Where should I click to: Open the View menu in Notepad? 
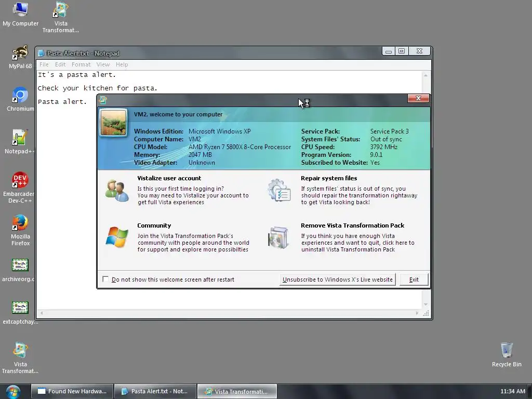pyautogui.click(x=103, y=64)
